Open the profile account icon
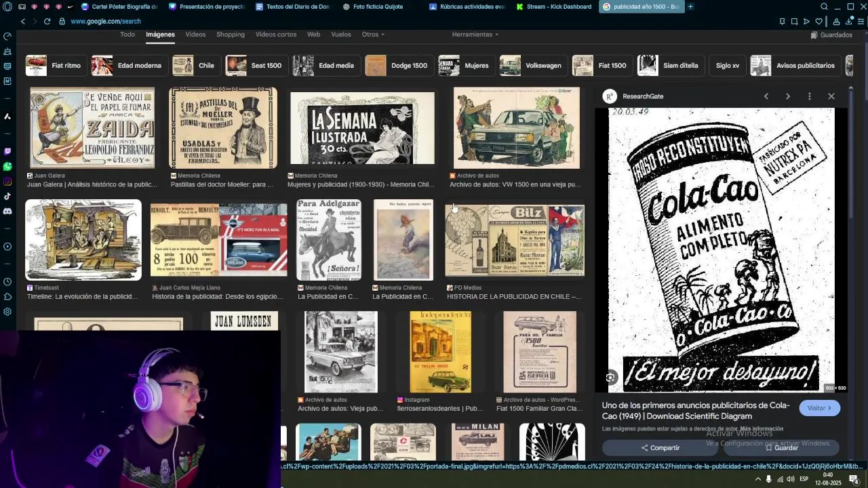The image size is (868, 488). click(836, 21)
